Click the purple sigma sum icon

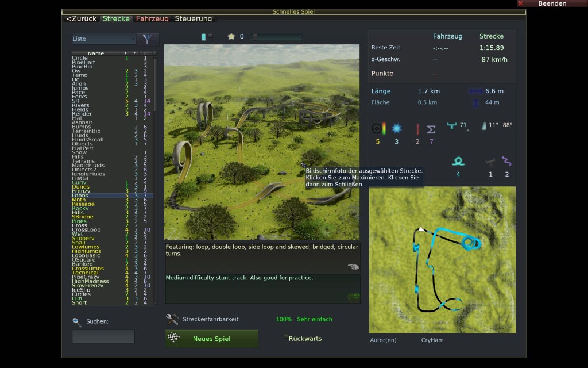pos(431,129)
